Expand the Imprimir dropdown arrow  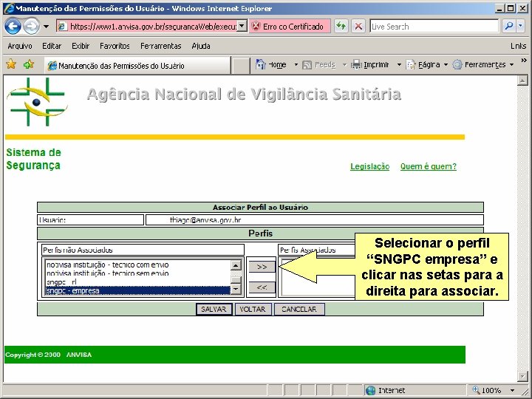pos(399,64)
